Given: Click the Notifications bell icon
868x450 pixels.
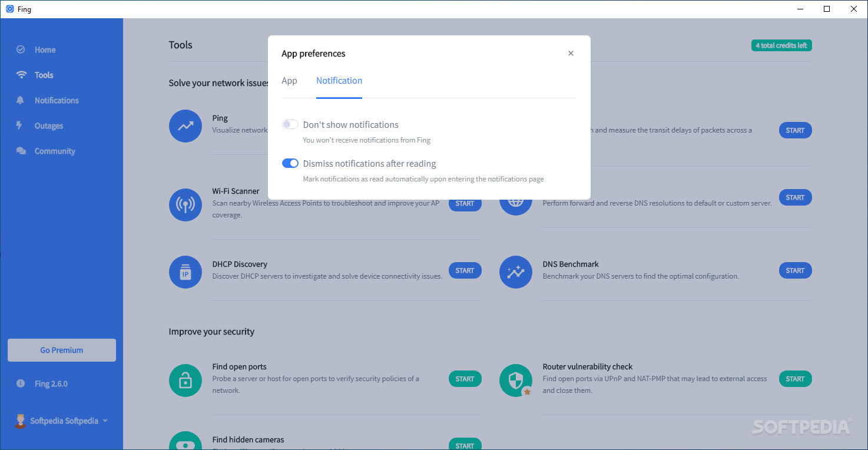Looking at the screenshot, I should point(21,100).
